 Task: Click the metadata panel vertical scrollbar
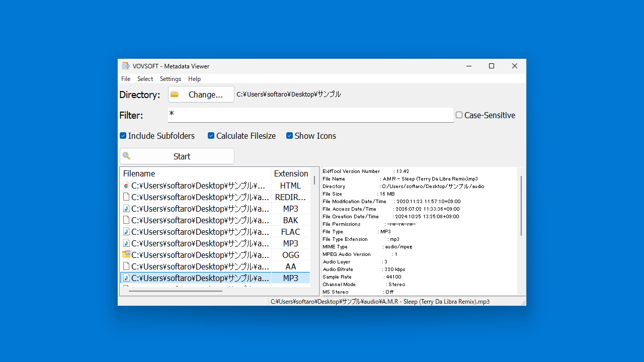point(521,206)
